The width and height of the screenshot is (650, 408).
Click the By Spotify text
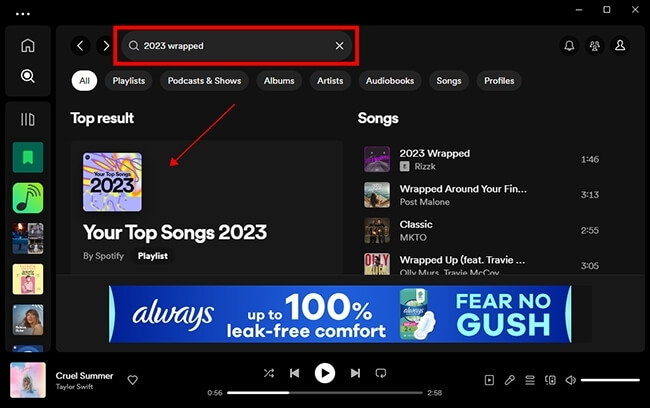point(103,256)
